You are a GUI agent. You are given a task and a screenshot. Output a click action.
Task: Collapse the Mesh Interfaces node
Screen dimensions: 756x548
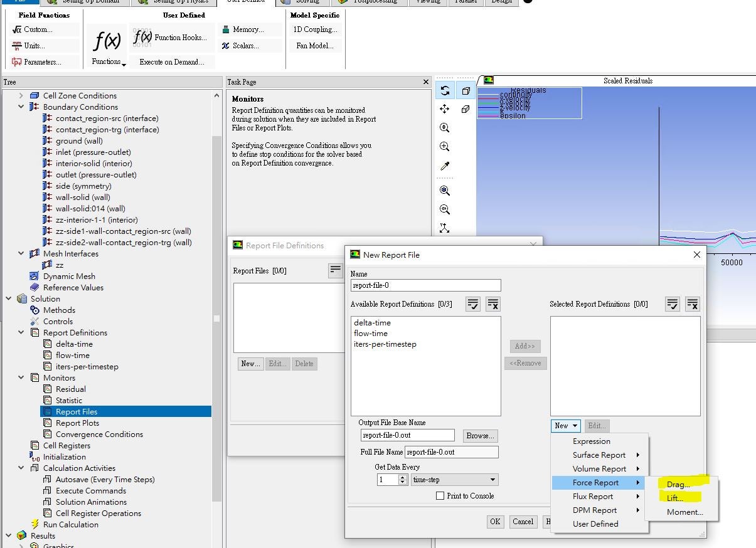point(21,254)
